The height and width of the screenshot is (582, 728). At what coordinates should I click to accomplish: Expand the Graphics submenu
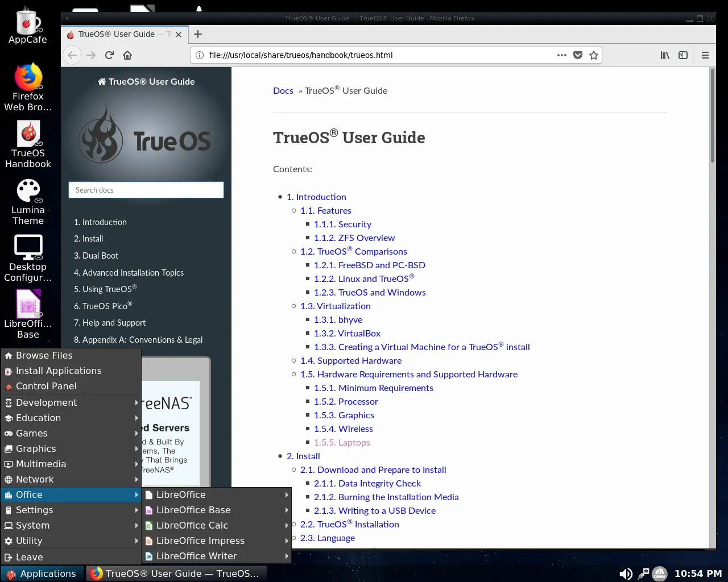pyautogui.click(x=71, y=448)
